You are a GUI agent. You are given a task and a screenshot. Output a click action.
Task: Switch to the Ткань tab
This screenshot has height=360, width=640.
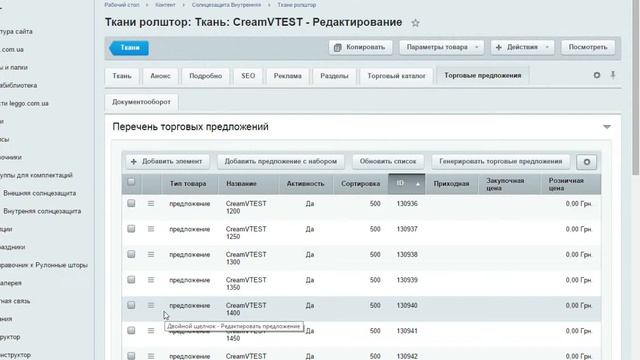pos(122,76)
